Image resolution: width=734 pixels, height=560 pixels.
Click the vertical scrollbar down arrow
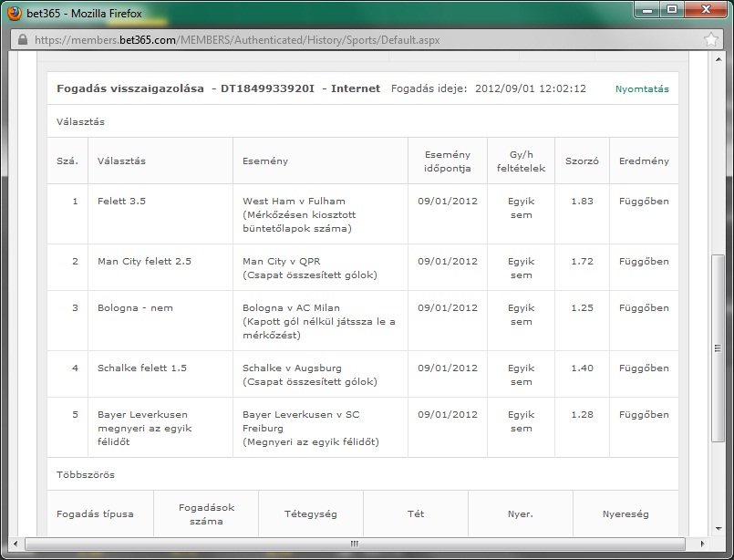pos(718,529)
